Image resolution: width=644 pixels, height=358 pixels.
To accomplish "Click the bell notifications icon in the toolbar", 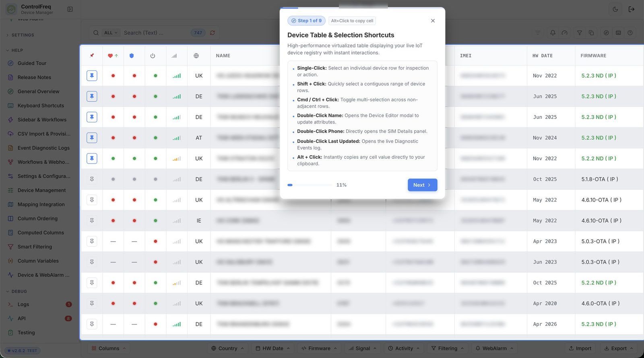I will (553, 33).
